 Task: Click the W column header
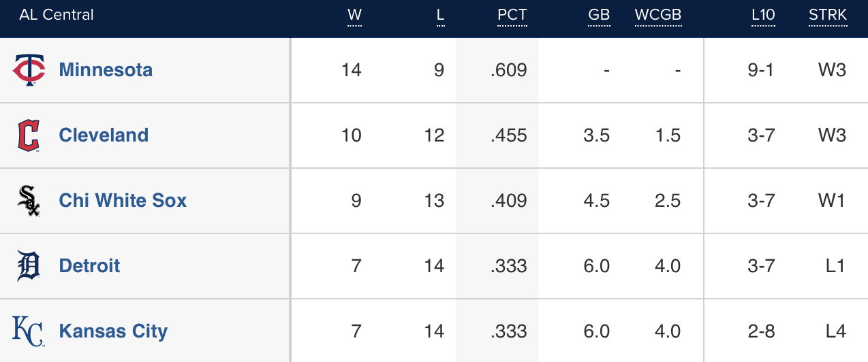[x=354, y=15]
